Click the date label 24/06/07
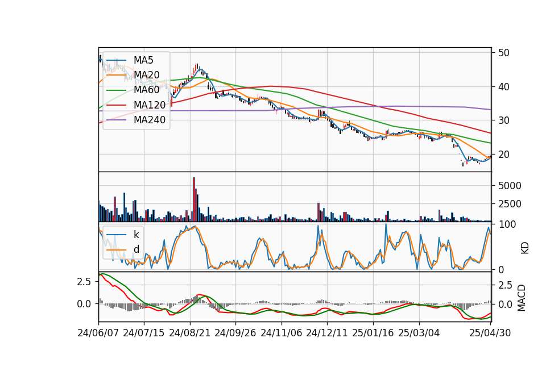The image size is (546, 392). pyautogui.click(x=98, y=333)
